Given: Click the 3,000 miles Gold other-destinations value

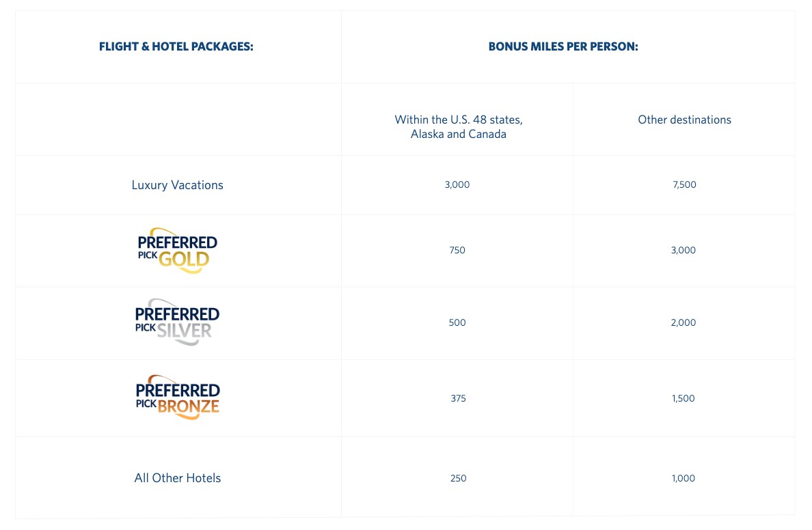Looking at the screenshot, I should (x=684, y=250).
